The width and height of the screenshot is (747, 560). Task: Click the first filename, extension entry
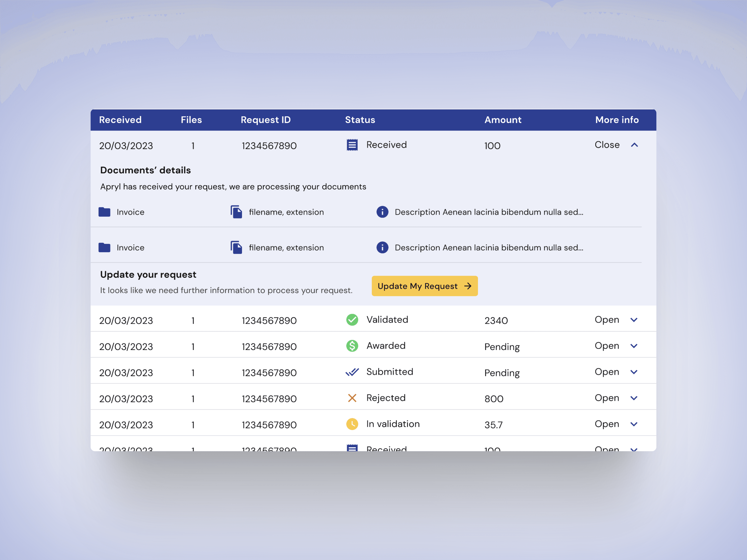coord(286,212)
